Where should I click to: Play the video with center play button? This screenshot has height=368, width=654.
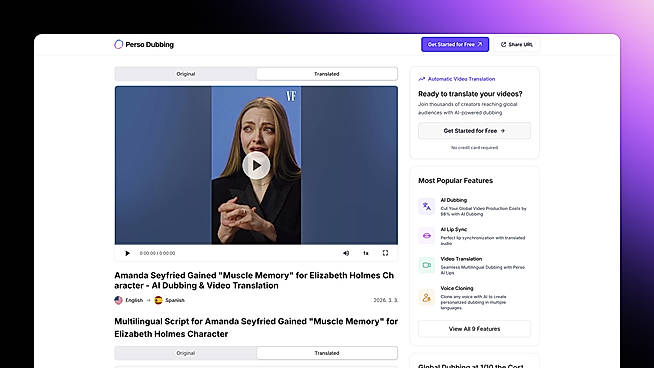(256, 165)
